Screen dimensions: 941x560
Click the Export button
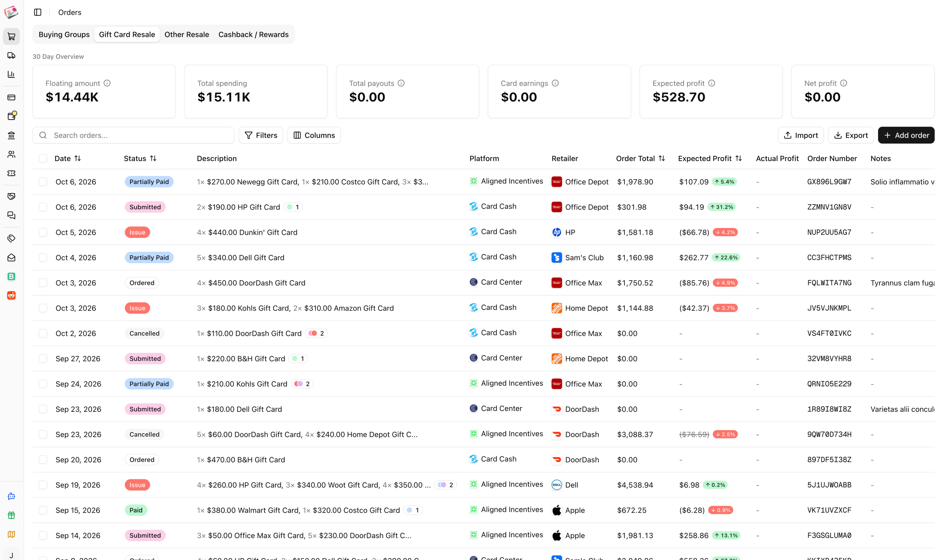click(x=851, y=135)
